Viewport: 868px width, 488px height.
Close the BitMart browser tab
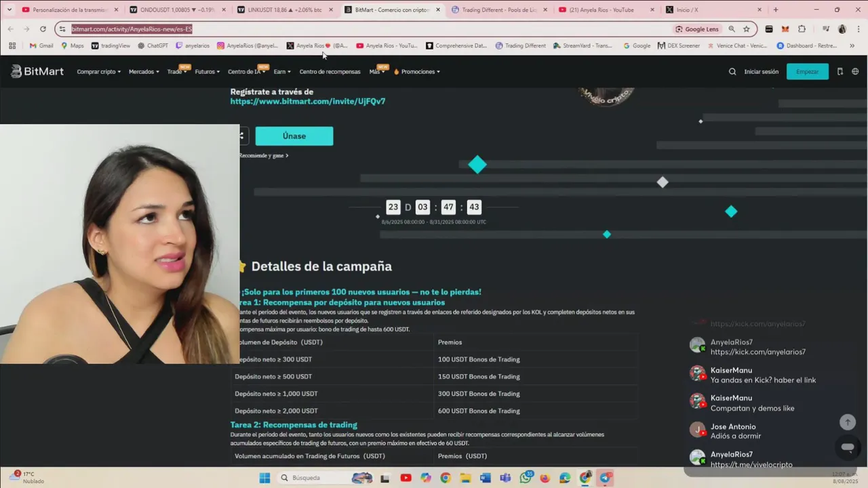click(438, 10)
